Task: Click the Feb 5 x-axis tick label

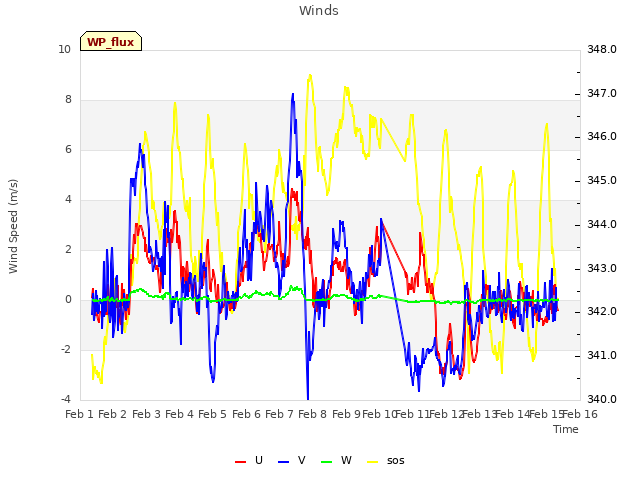Action: (x=212, y=414)
